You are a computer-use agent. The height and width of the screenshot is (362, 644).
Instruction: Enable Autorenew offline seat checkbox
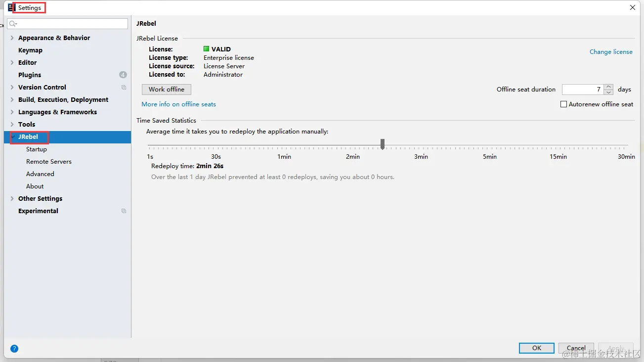click(563, 104)
